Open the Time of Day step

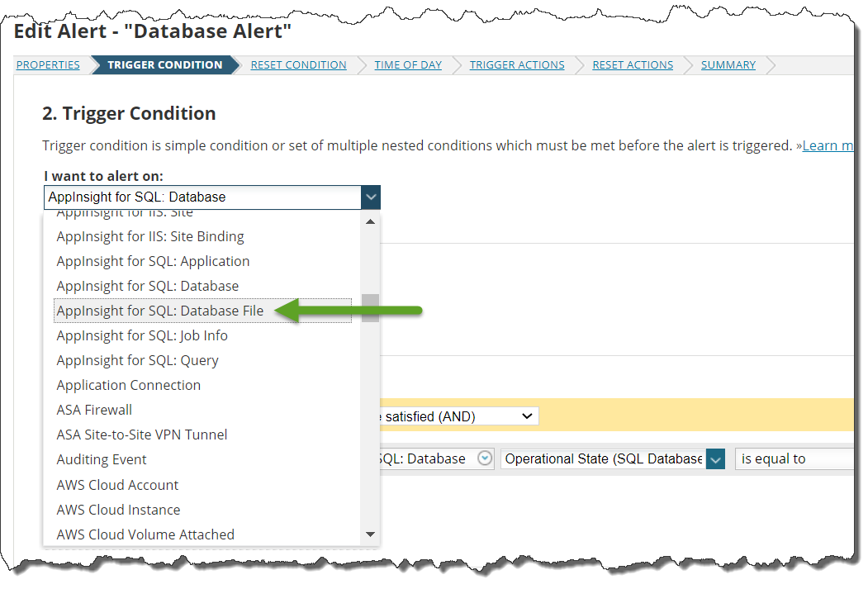[408, 65]
